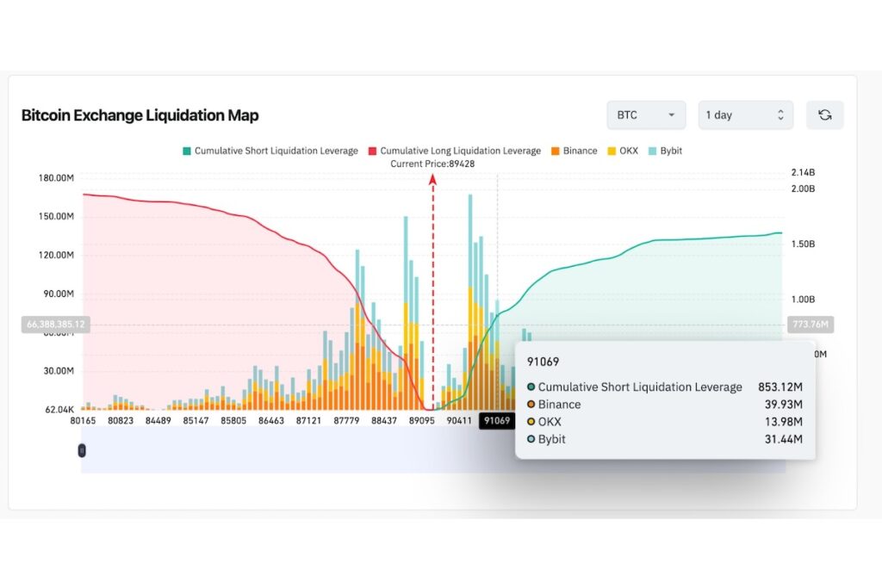The height and width of the screenshot is (588, 882).
Task: Click the Current Price:89428 label
Action: coord(432,164)
